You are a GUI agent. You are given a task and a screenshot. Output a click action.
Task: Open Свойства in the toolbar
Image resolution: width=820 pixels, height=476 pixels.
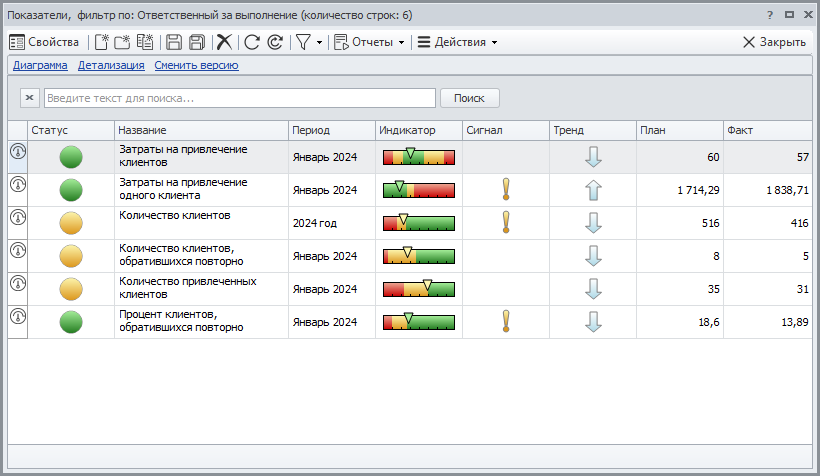click(44, 42)
